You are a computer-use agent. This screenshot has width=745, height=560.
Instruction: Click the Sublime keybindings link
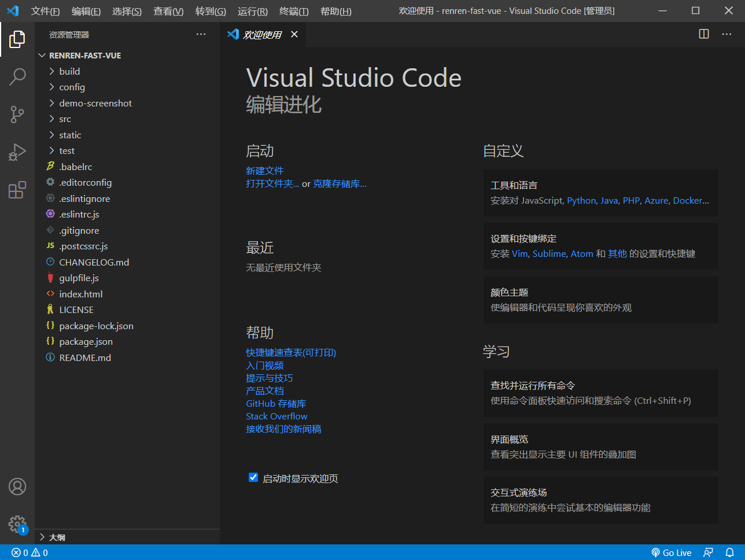point(549,253)
